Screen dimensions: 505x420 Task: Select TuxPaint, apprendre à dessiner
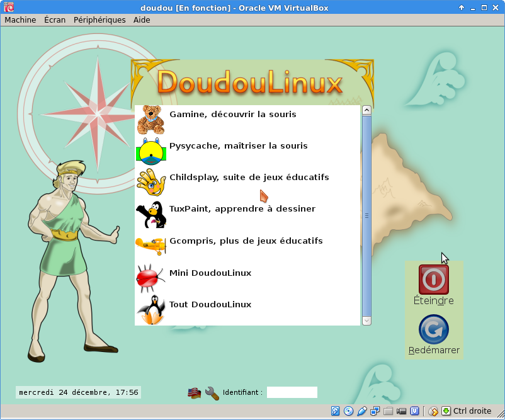242,208
